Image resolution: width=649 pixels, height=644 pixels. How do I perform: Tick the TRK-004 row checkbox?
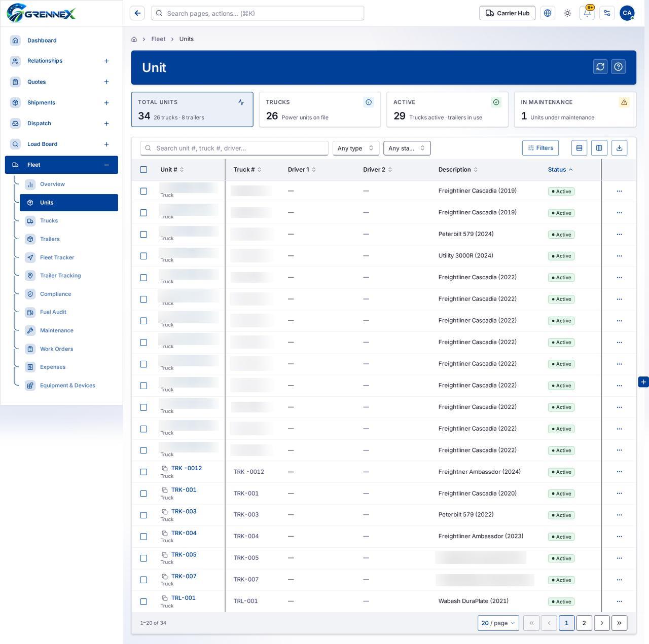tap(143, 537)
